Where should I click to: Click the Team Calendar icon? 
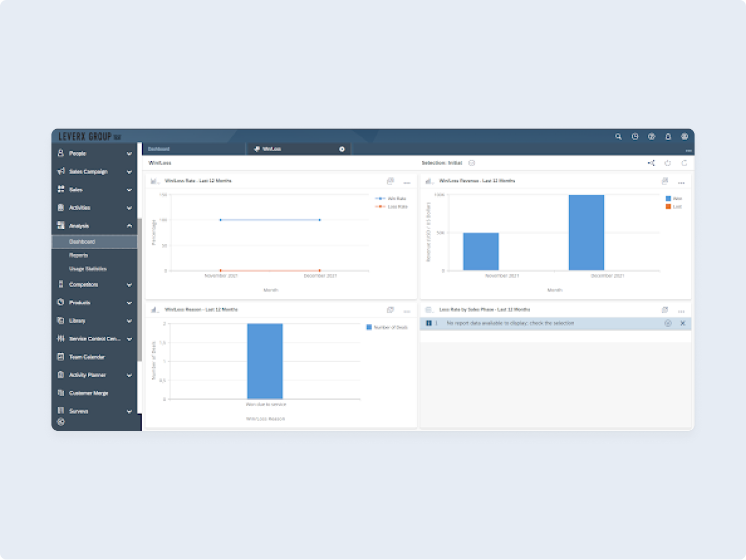[61, 357]
